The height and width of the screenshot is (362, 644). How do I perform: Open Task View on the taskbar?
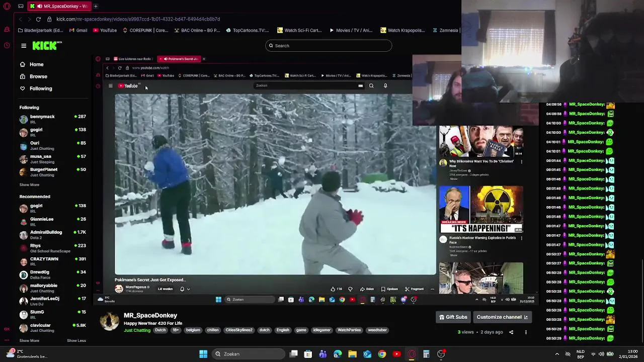294,354
